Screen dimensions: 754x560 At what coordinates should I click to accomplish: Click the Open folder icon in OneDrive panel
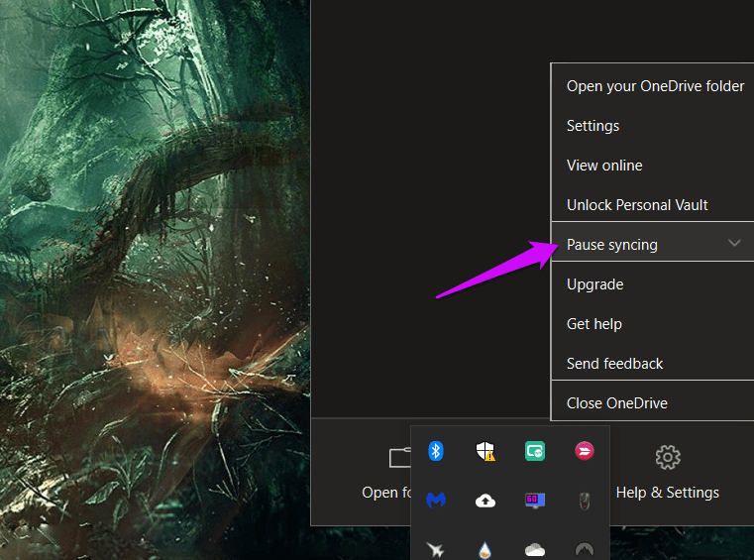[x=400, y=457]
